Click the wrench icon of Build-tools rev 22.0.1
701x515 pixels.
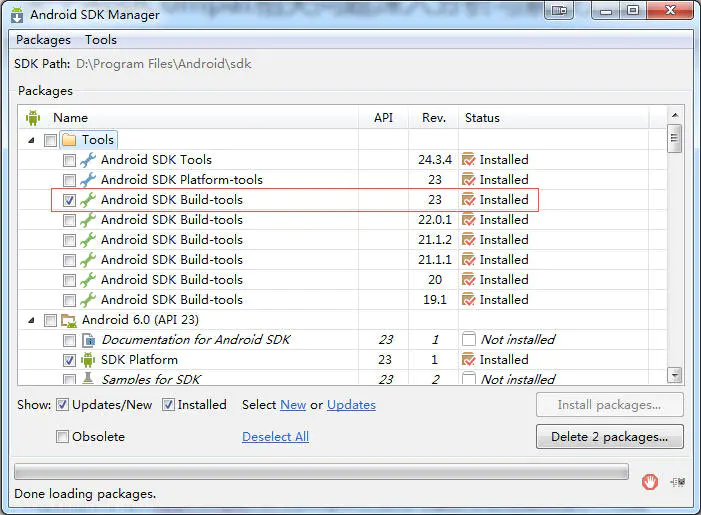tap(88, 220)
